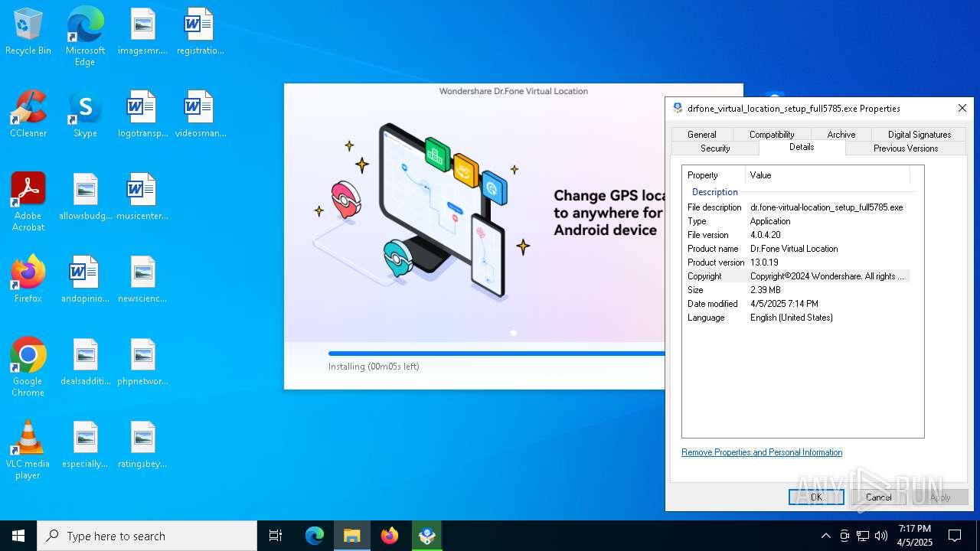Select the allowsbudg... image file

point(85,197)
